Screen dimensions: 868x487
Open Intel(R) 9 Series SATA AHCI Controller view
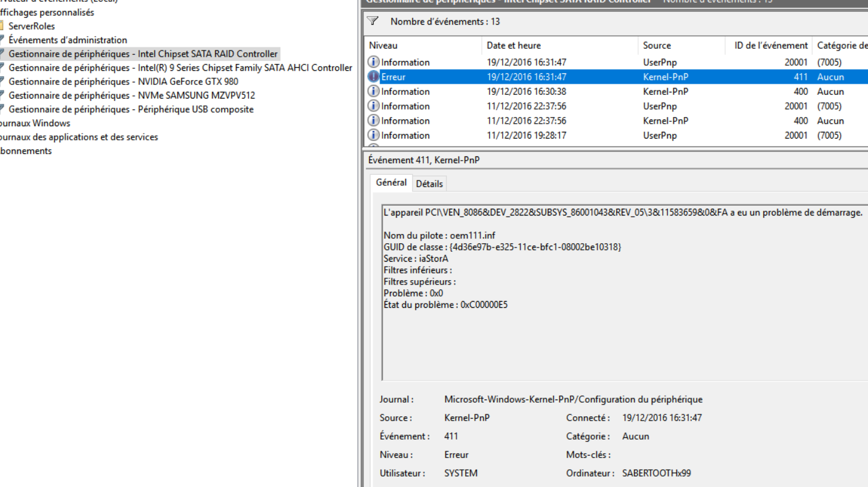point(180,68)
